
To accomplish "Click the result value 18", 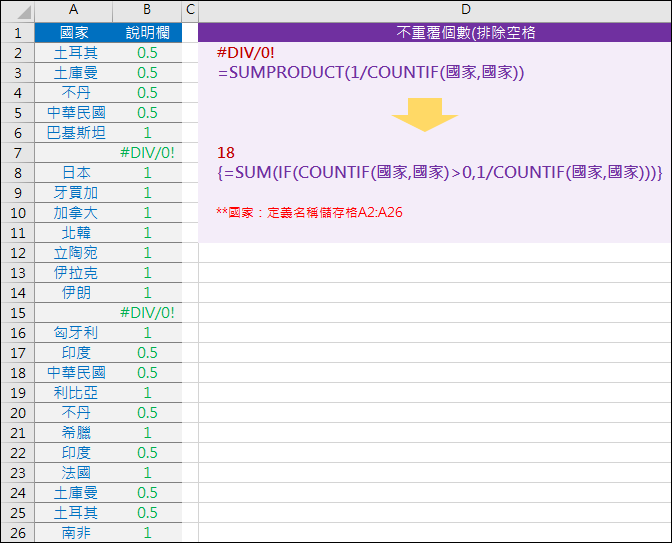I will coord(226,153).
